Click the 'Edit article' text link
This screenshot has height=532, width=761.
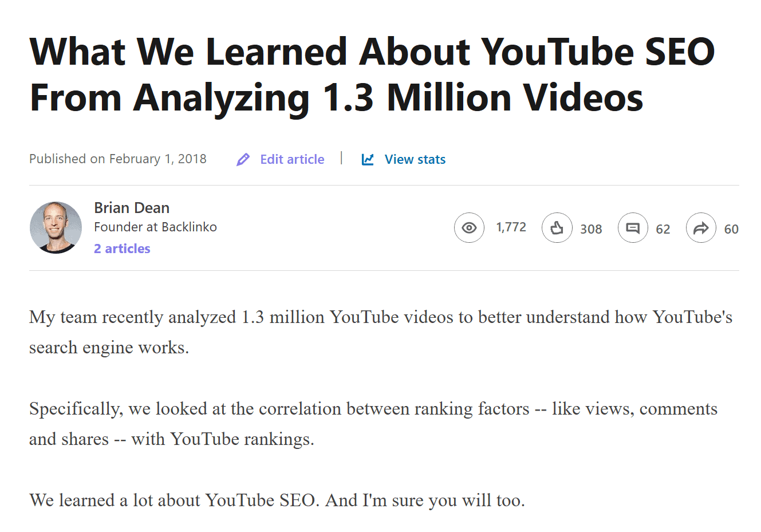point(291,159)
